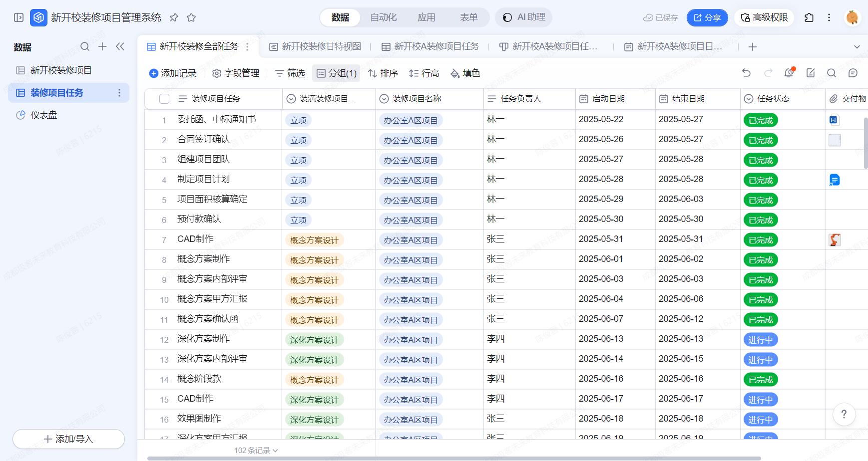The height and width of the screenshot is (461, 868).
Task: Expand the hidden view tabs list chevron
Action: 857,47
